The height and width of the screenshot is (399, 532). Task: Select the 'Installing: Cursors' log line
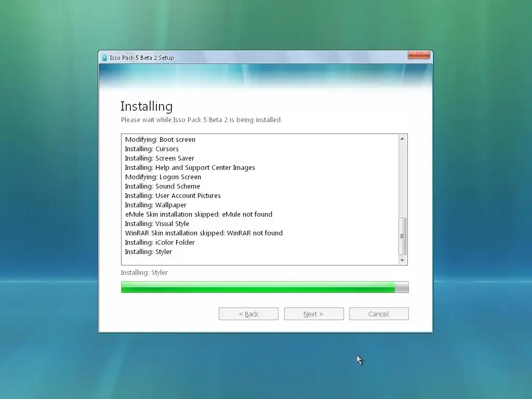152,149
